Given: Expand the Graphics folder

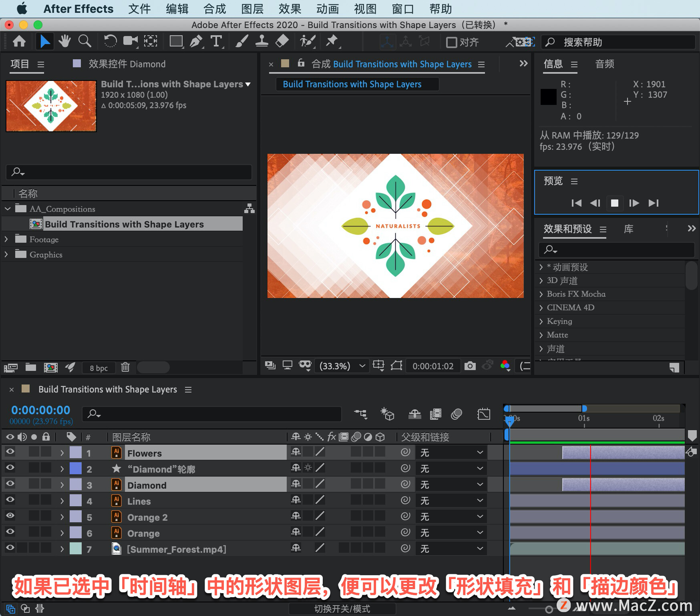Looking at the screenshot, I should pyautogui.click(x=6, y=254).
